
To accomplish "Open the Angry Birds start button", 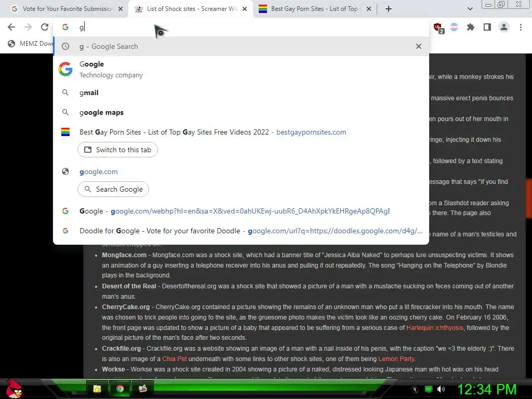I will [x=14, y=389].
